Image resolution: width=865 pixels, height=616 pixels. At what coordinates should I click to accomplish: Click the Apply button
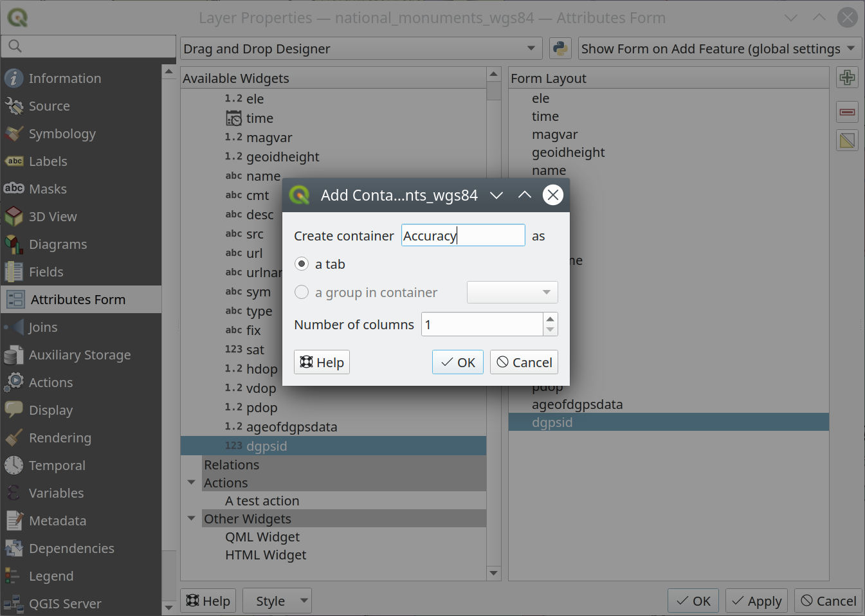click(756, 601)
